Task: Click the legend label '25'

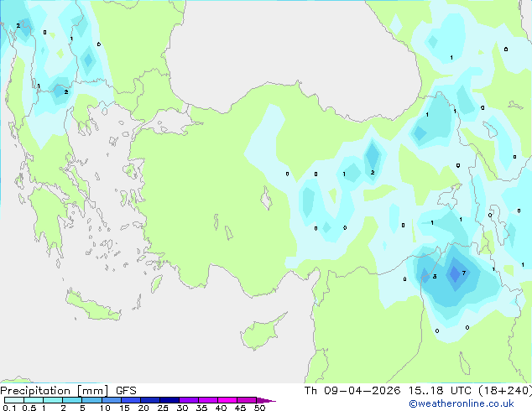Action: click(163, 408)
